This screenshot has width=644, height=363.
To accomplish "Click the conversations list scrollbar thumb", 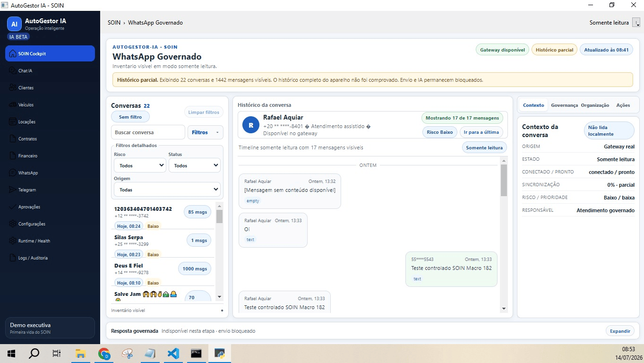I will click(x=219, y=216).
